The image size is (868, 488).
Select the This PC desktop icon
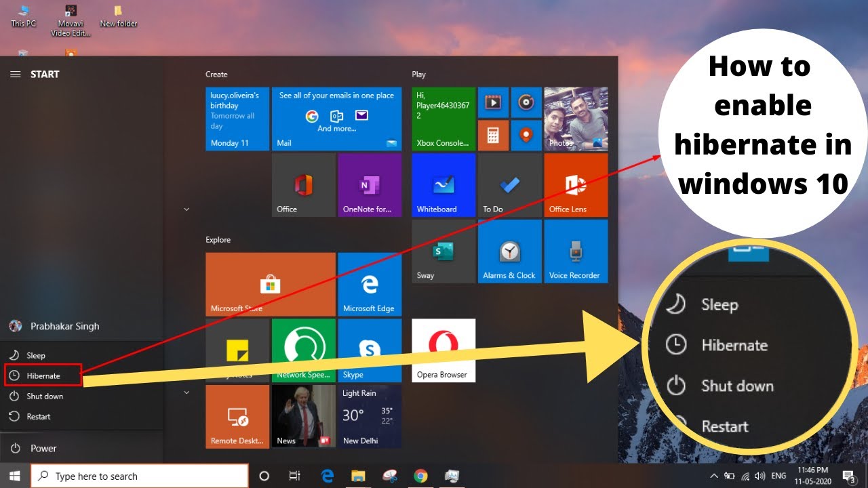click(24, 16)
